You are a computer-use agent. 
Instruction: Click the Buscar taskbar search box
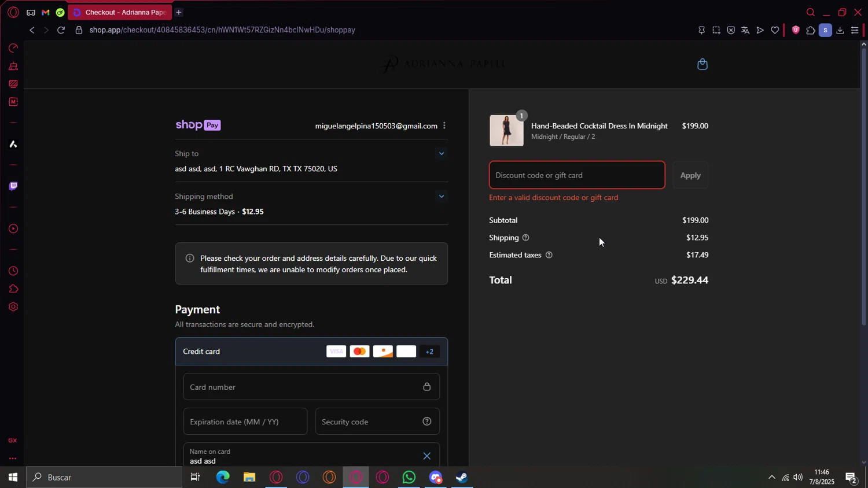coord(104,477)
